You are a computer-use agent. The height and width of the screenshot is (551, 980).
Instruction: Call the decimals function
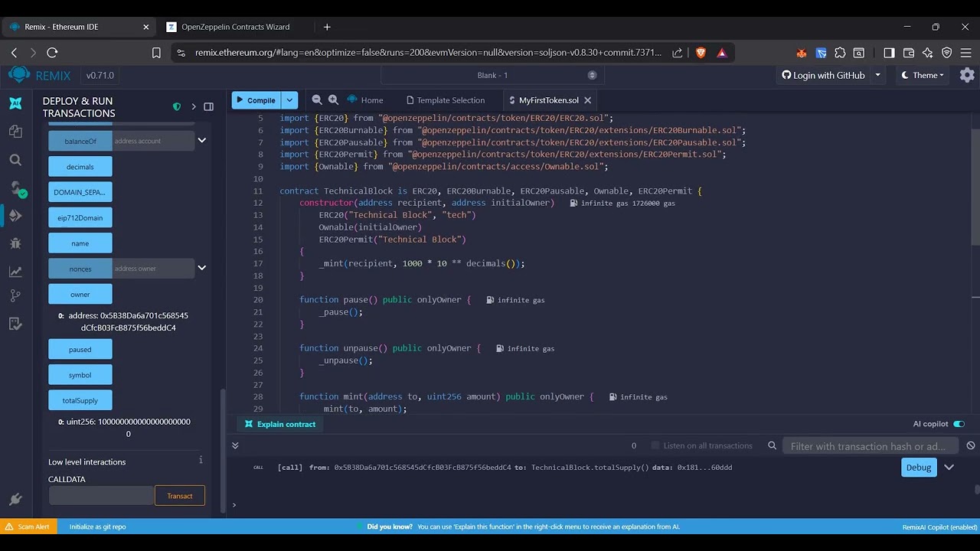click(80, 167)
